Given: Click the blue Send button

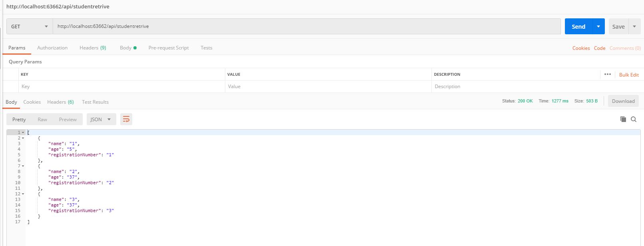Looking at the screenshot, I should pos(578,26).
